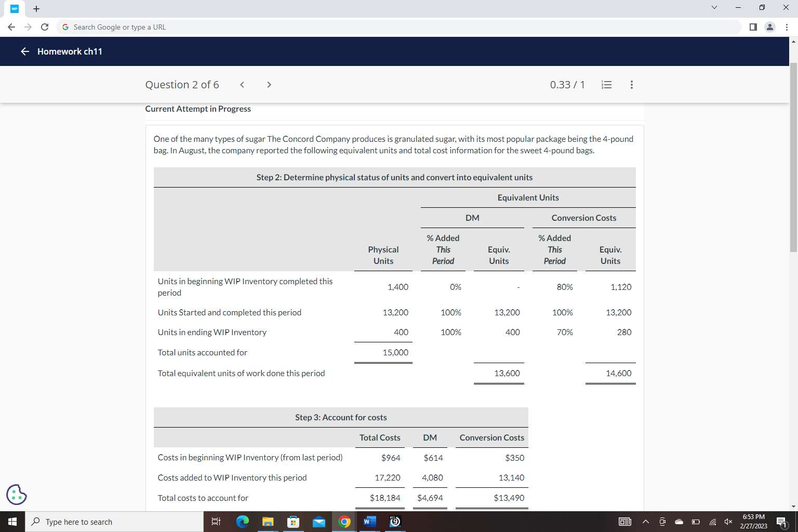The width and height of the screenshot is (798, 532).
Task: Select the WP browser tab
Action: click(14, 9)
